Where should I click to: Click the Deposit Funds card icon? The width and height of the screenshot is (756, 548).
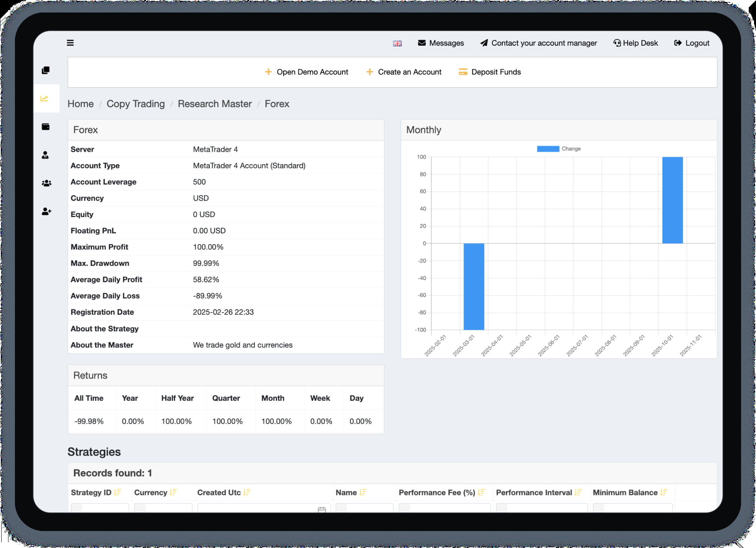(462, 72)
